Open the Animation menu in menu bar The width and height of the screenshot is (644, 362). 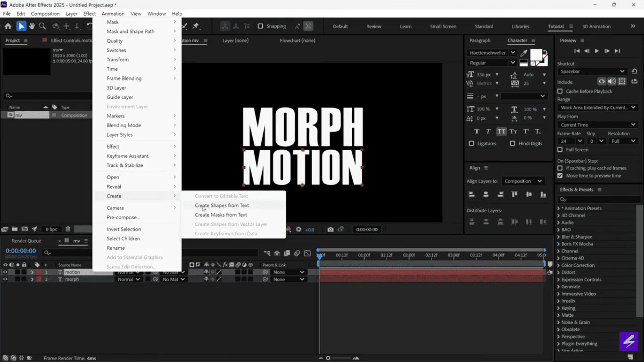coord(113,14)
